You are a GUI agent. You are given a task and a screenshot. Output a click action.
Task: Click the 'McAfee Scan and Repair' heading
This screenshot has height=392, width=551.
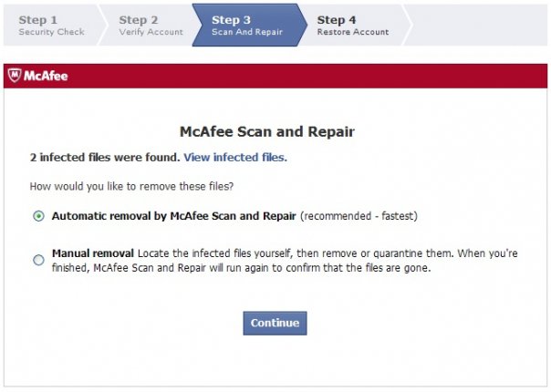pyautogui.click(x=267, y=131)
